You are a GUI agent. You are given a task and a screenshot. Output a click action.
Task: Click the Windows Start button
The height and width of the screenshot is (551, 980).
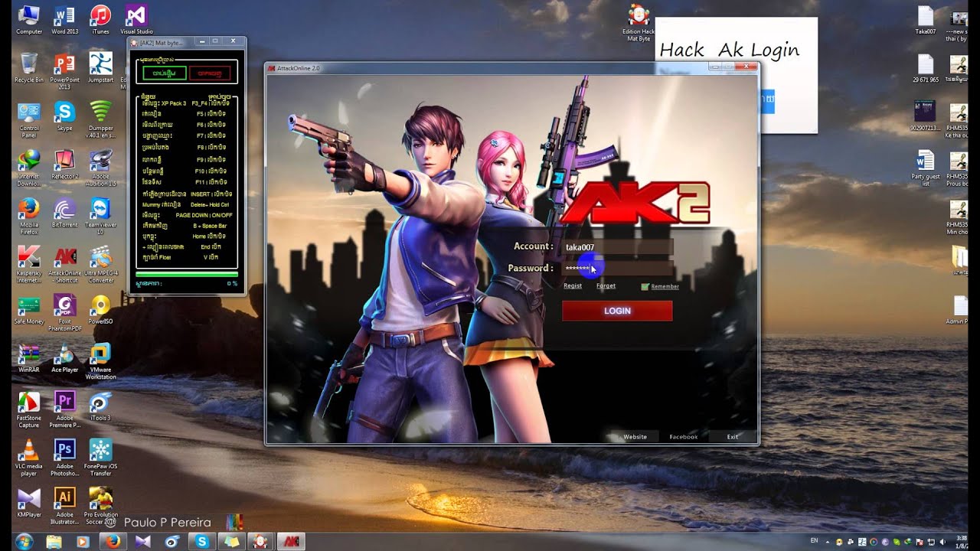[x=23, y=541]
